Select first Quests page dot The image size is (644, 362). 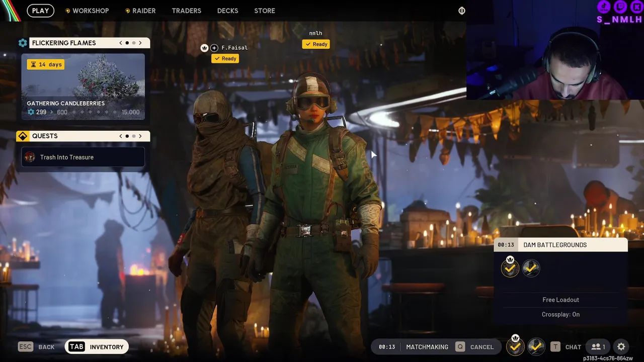click(127, 136)
